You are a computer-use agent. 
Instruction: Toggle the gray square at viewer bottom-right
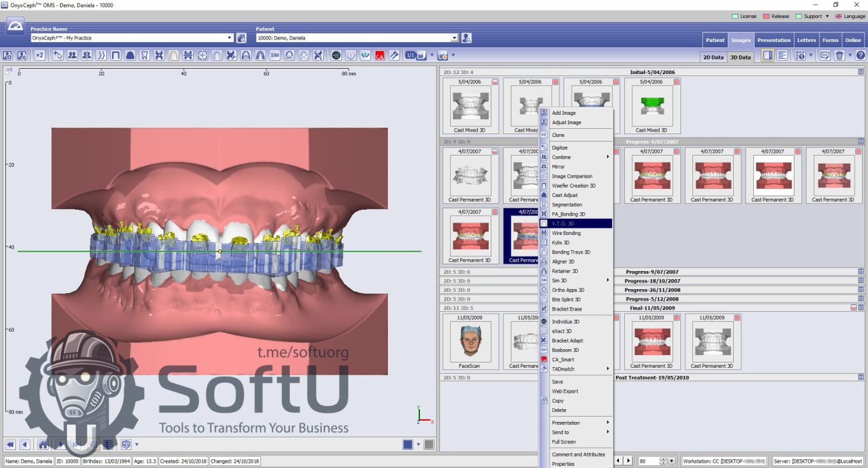[x=429, y=445]
